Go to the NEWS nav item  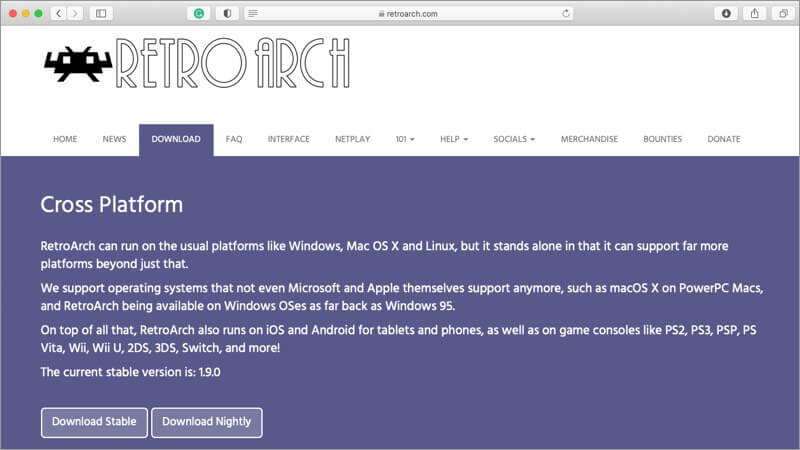(x=114, y=139)
